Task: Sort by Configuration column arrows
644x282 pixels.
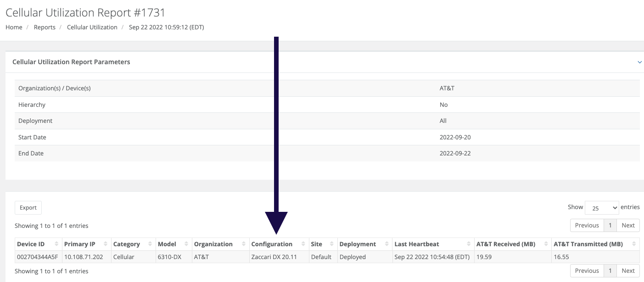Action: (x=303, y=244)
